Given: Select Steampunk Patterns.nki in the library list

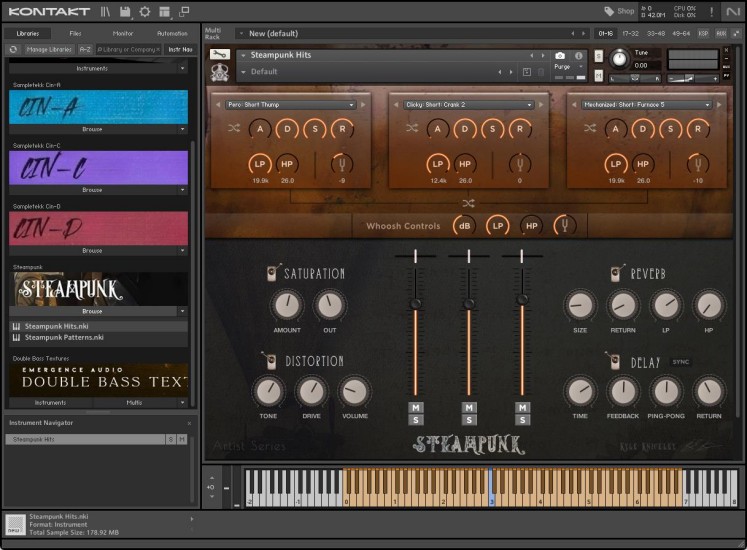Looking at the screenshot, I should point(64,337).
